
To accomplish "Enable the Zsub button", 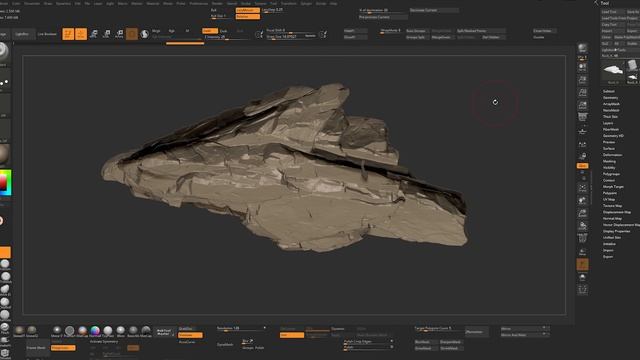I will 224,31.
